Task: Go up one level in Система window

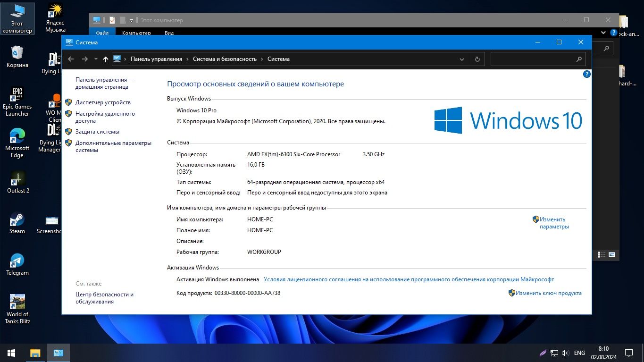Action: 106,59
